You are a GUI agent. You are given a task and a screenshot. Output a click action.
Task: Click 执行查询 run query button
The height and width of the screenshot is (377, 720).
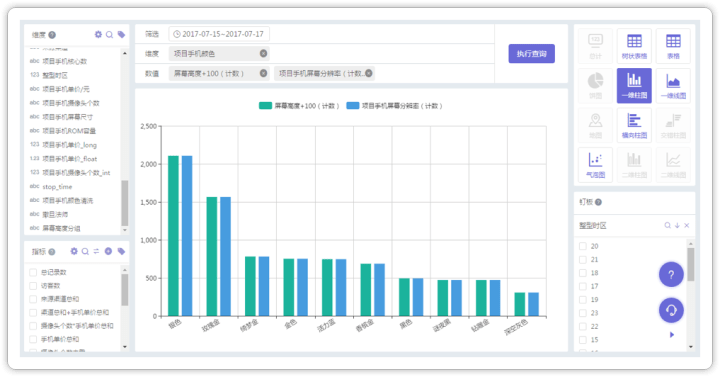531,54
